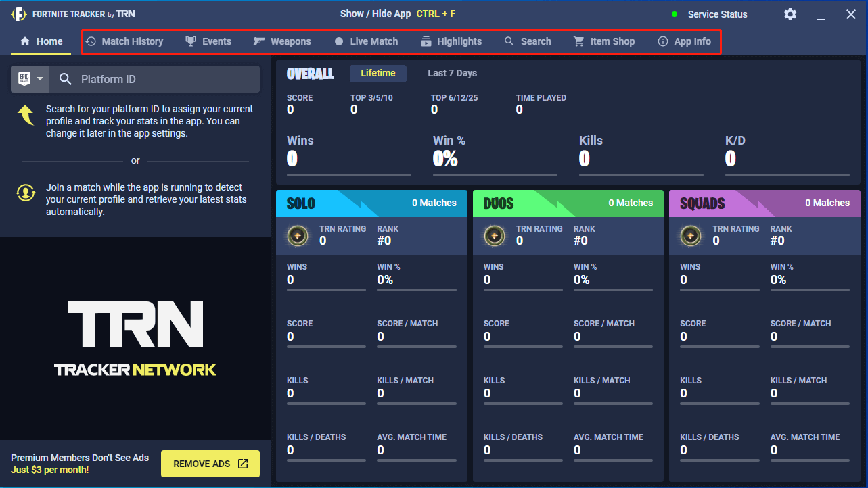Click Squads 'SCORE / MATCH' label
This screenshot has width=868, height=488.
[x=801, y=324]
